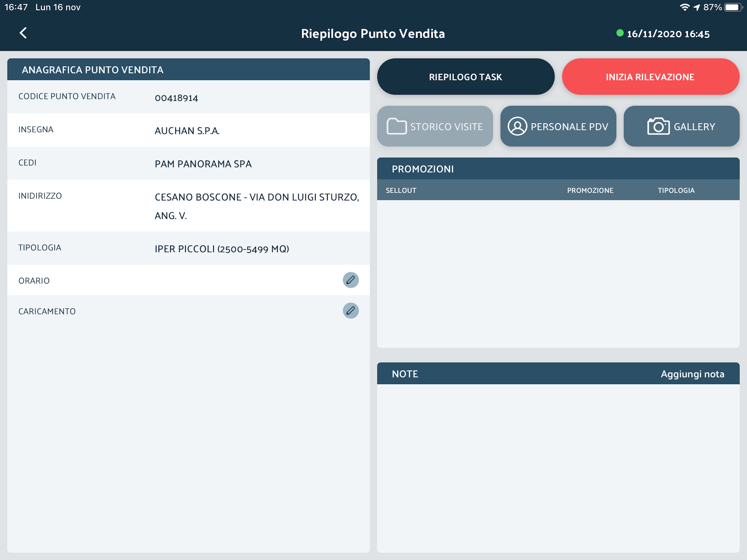
Task: Tap the ANAGRAFICA PUNTO VENDITA header
Action: click(x=188, y=69)
